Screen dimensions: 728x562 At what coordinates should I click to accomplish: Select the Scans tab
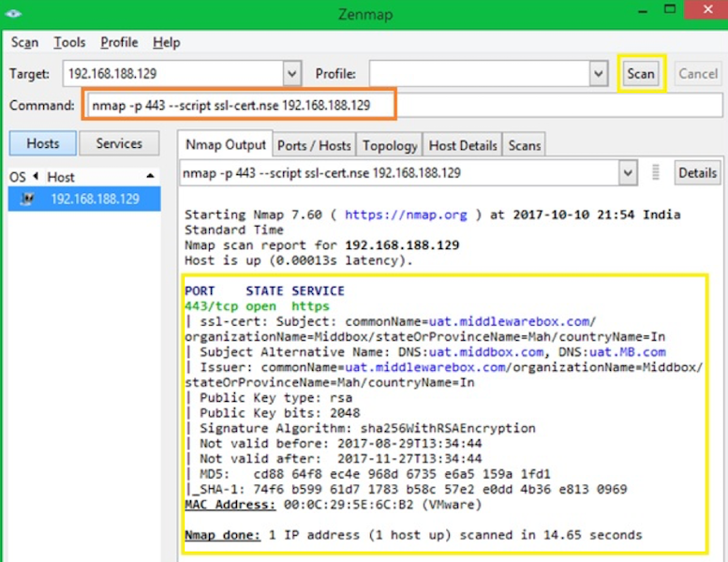click(525, 145)
